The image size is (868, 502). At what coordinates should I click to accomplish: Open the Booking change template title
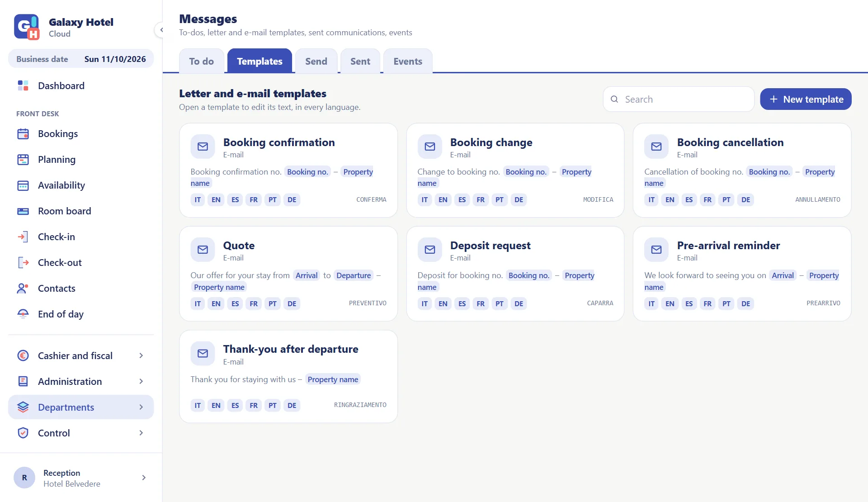click(x=491, y=142)
